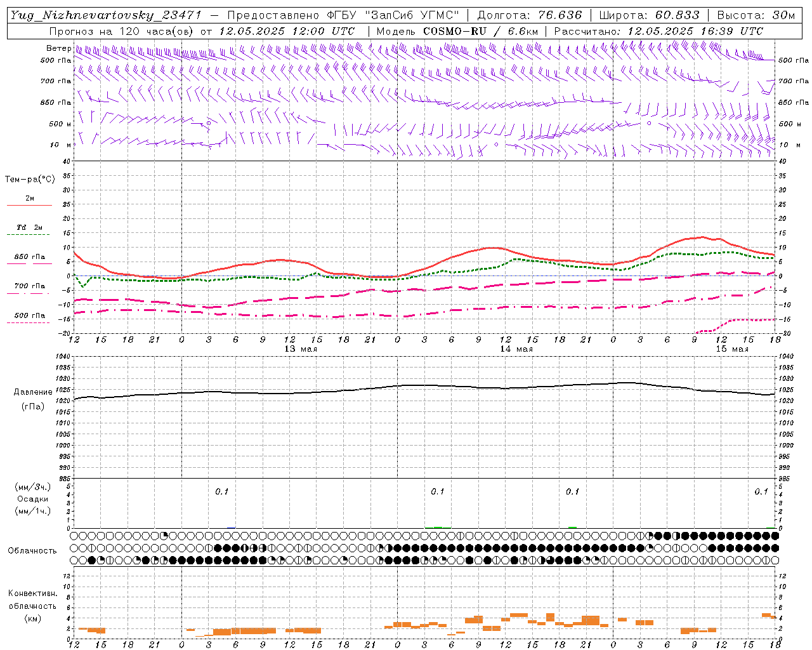Click the 'Облачность' cloud cover label

(x=32, y=550)
